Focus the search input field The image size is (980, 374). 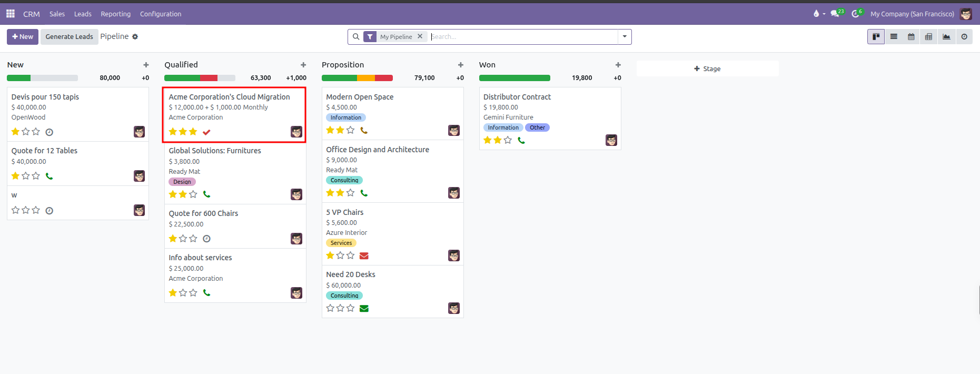tap(523, 36)
